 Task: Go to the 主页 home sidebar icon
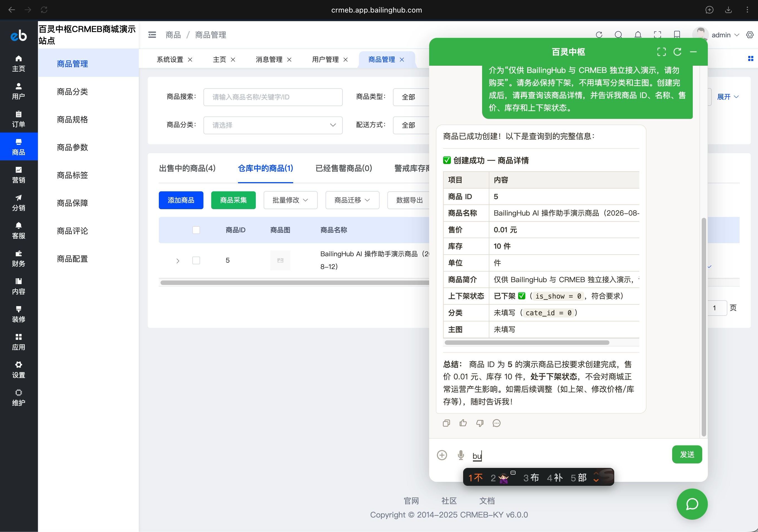(x=18, y=63)
